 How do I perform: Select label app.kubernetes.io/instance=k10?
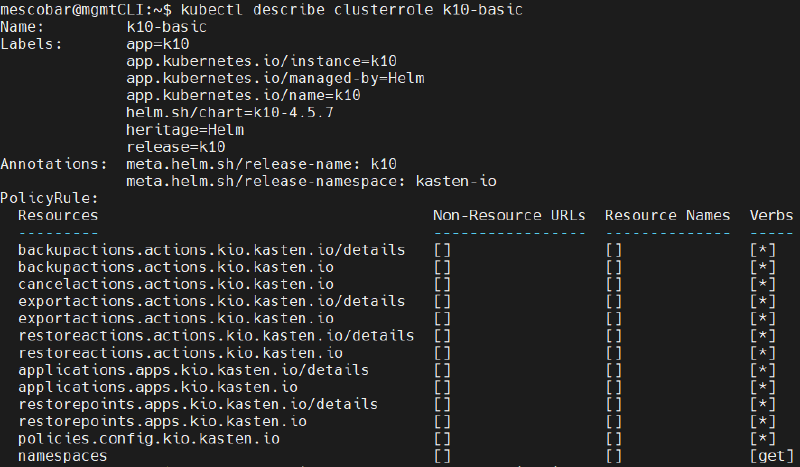261,61
